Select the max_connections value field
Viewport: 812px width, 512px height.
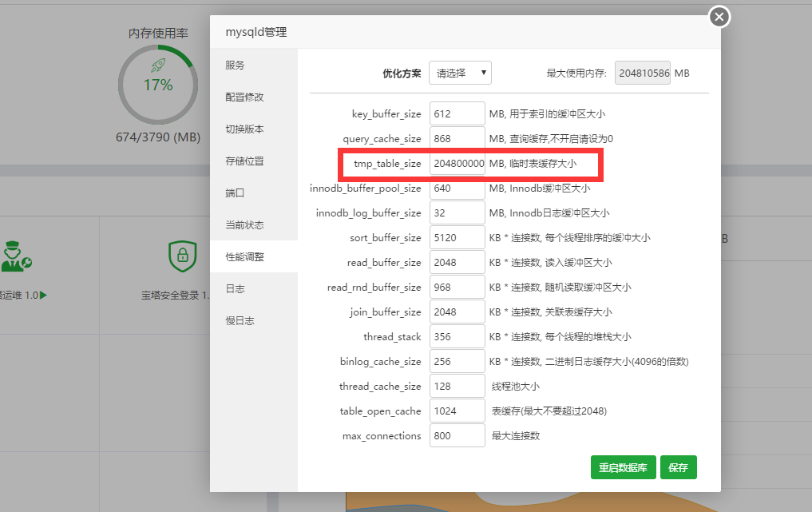[x=457, y=435]
